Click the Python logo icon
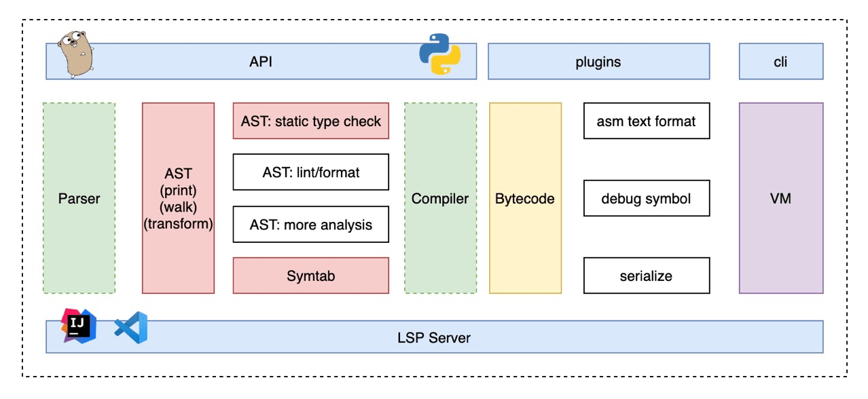The image size is (868, 399). (x=439, y=54)
